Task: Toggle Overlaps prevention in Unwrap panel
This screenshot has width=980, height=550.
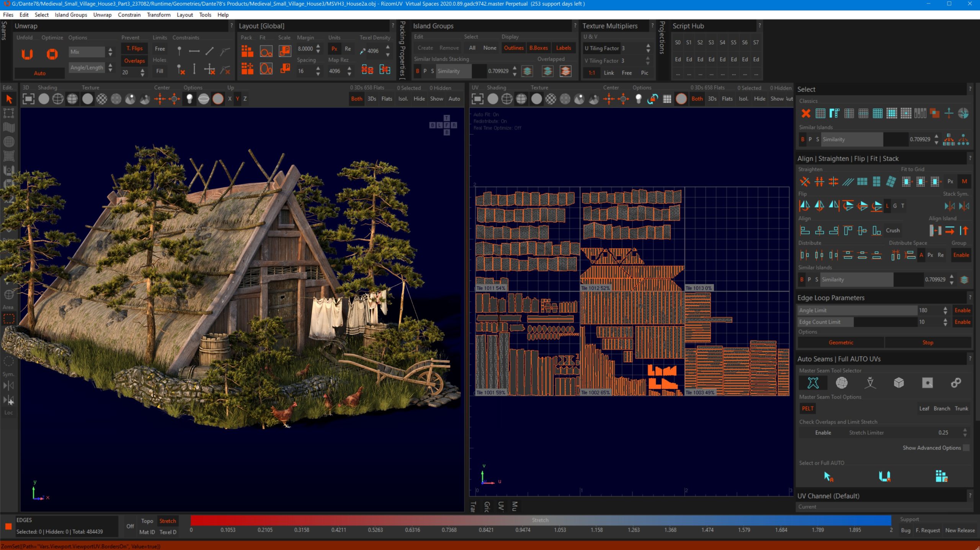Action: click(x=134, y=61)
